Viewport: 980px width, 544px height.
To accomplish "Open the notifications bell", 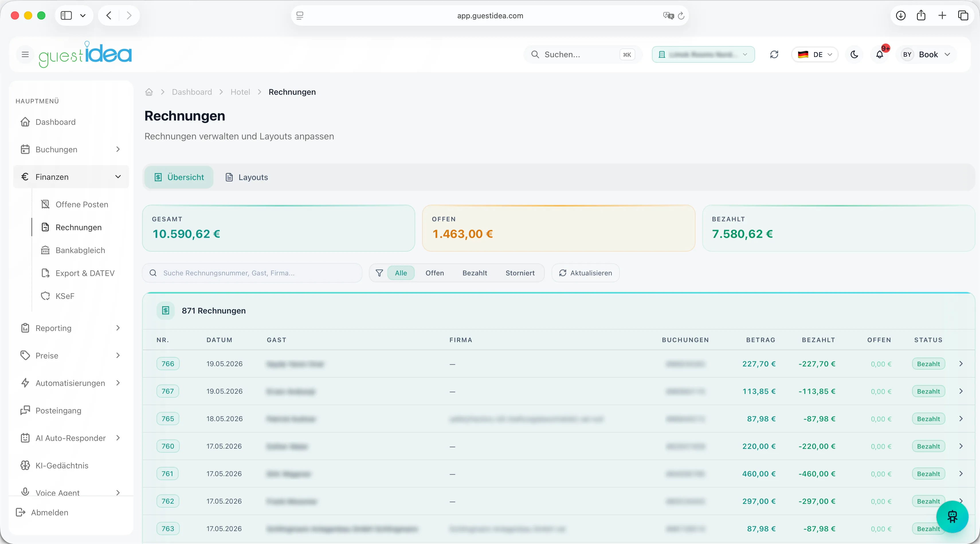I will 880,54.
